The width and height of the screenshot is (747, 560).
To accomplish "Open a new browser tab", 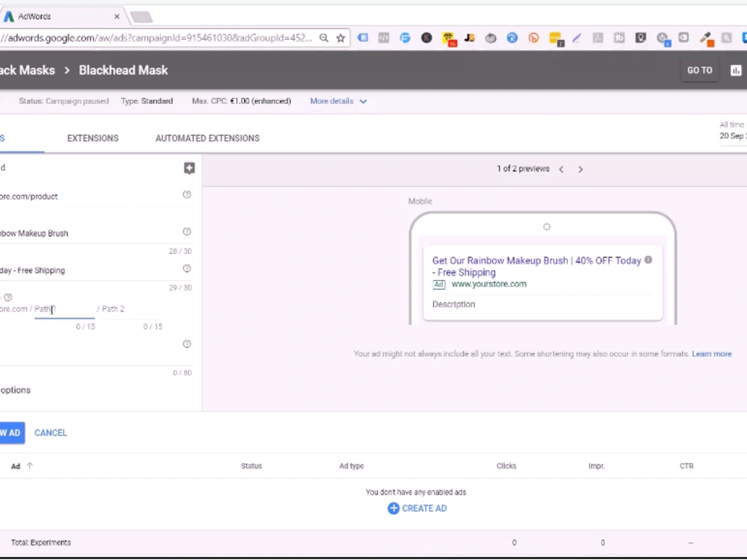I will point(141,17).
